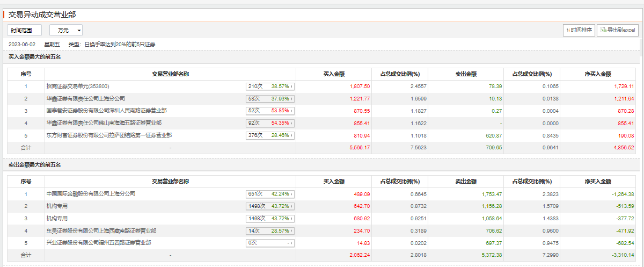This screenshot has width=644, height=267.
Task: Select 东方财富证券拉萨团结路第一证券营业部
Action: tap(109, 135)
